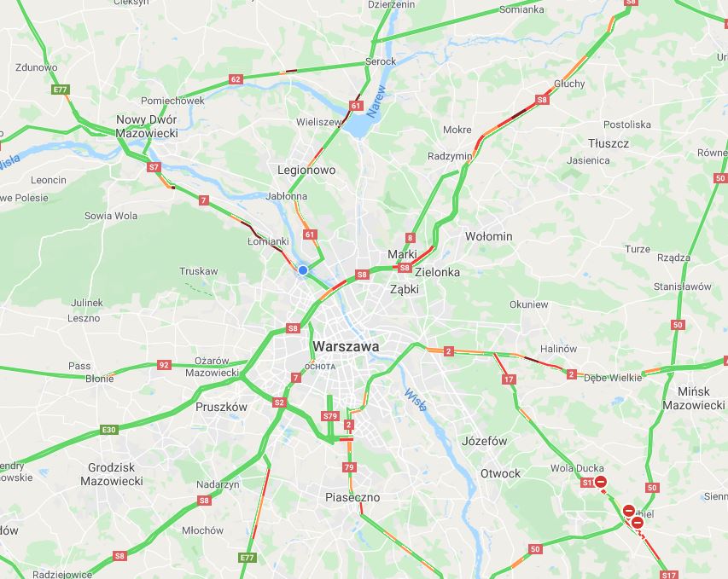Image resolution: width=728 pixels, height=579 pixels.
Task: Click the green E30 highway shield
Action: coord(109,430)
